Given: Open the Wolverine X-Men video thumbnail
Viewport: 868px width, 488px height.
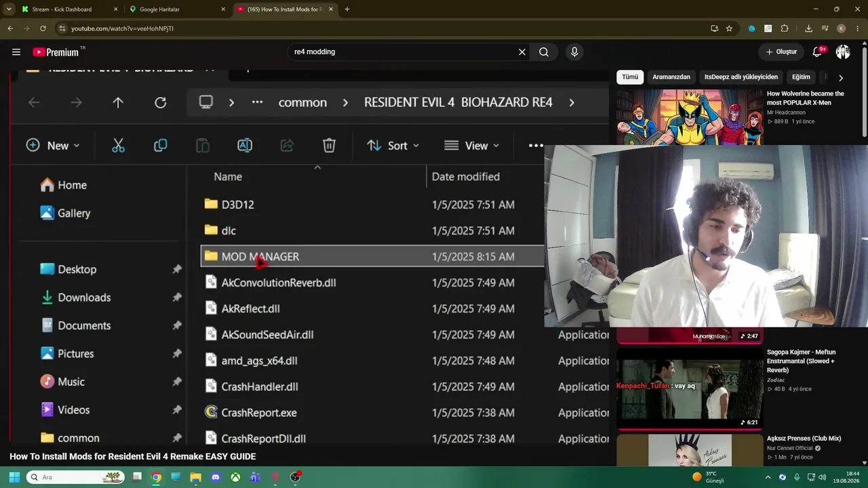Looking at the screenshot, I should [690, 117].
